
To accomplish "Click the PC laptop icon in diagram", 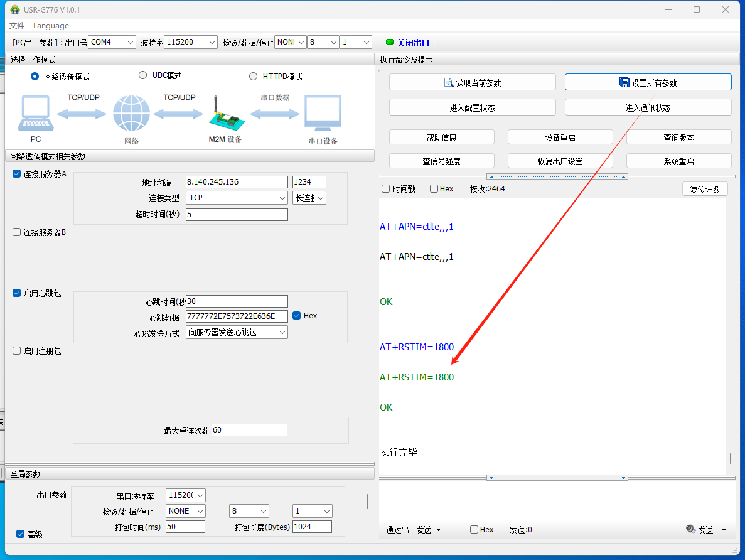I will click(x=36, y=114).
